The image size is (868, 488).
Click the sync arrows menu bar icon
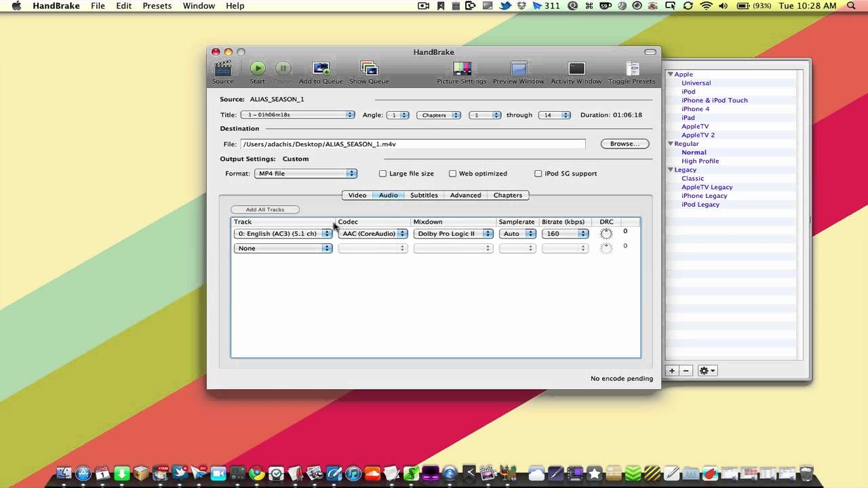[x=688, y=6]
